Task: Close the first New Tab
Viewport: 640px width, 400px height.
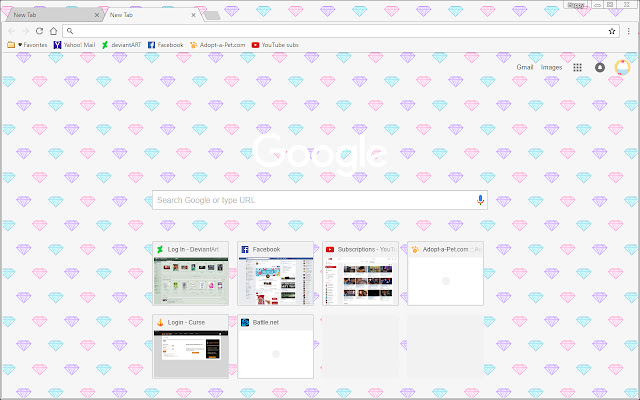Action: coord(97,15)
